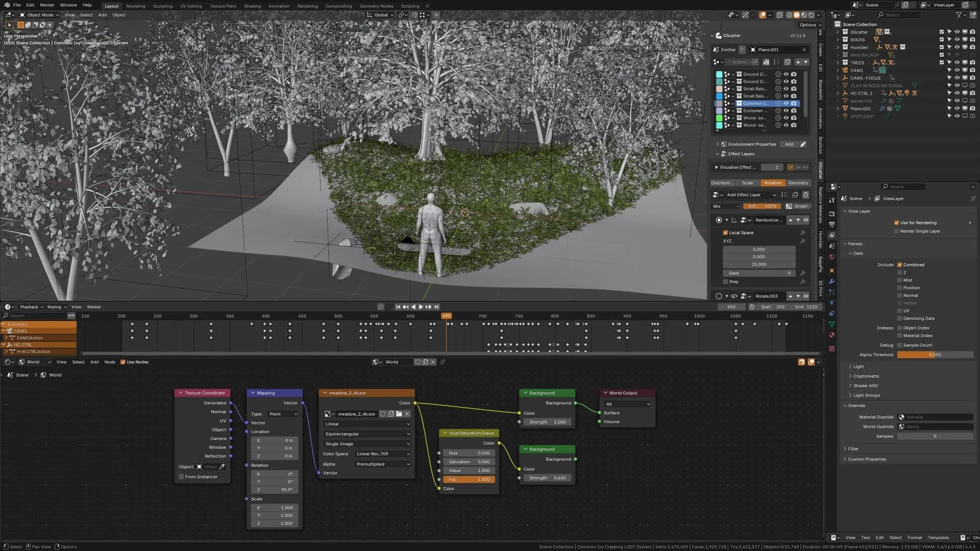The image size is (980, 551).
Task: Open the Equirectangular projection dropdown
Action: pyautogui.click(x=366, y=434)
